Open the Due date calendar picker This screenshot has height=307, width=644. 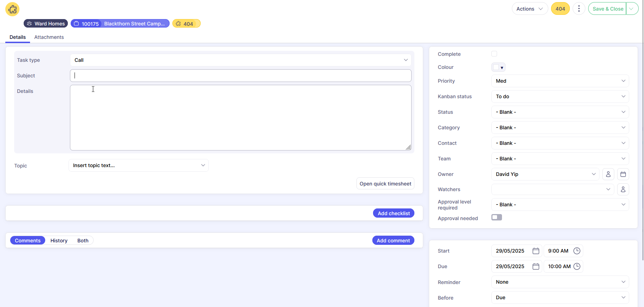(x=536, y=266)
